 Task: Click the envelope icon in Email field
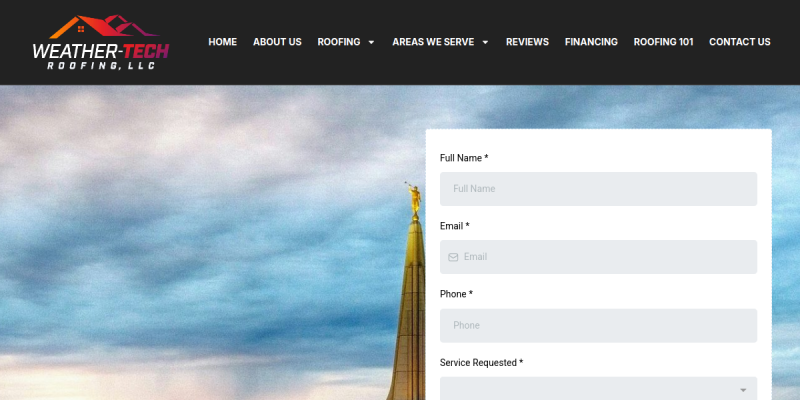pyautogui.click(x=453, y=257)
